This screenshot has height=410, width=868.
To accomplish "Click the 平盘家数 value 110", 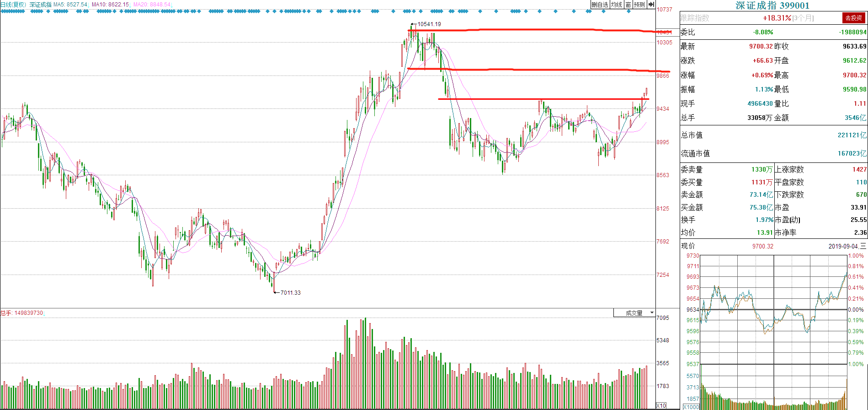I will click(861, 182).
